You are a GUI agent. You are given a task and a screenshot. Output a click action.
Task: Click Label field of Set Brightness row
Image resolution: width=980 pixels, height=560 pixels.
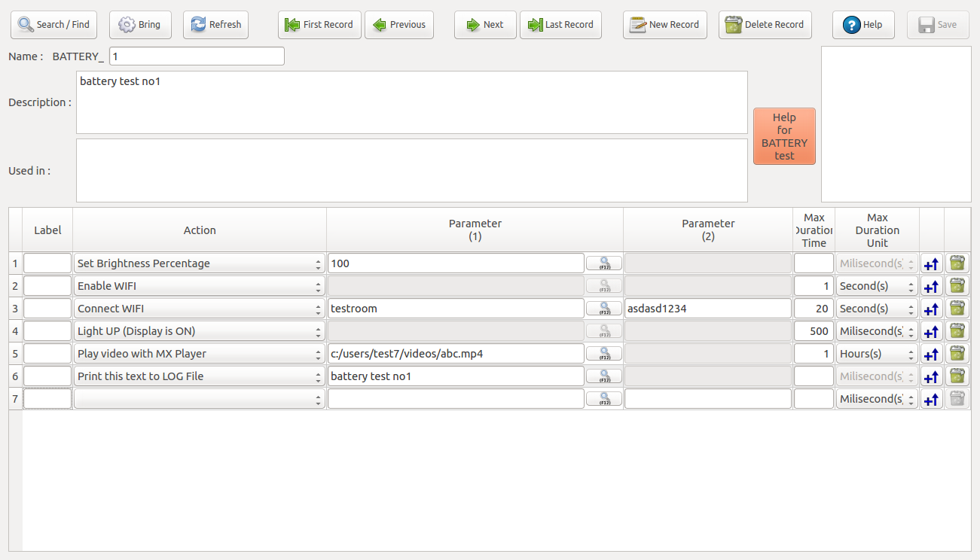click(47, 263)
